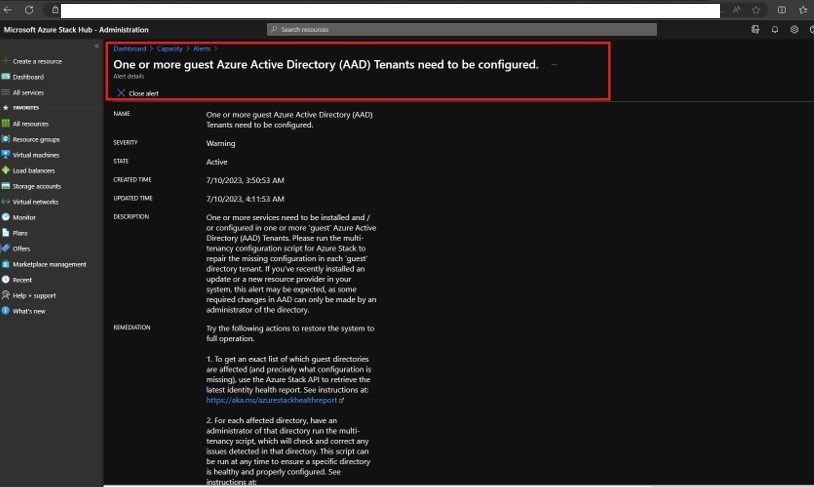Click the Active state value

coord(216,161)
